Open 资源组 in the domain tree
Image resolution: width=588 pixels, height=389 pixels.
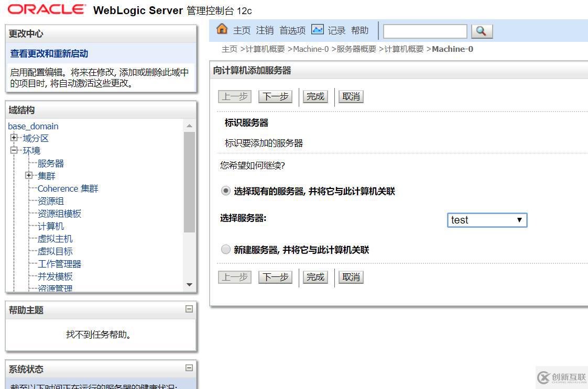coord(51,201)
